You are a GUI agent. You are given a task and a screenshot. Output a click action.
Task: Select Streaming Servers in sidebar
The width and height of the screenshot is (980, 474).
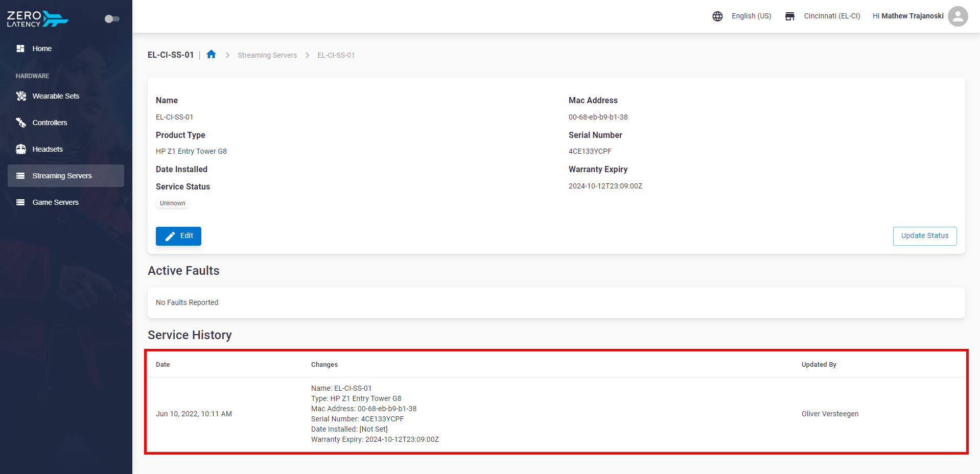pyautogui.click(x=66, y=176)
